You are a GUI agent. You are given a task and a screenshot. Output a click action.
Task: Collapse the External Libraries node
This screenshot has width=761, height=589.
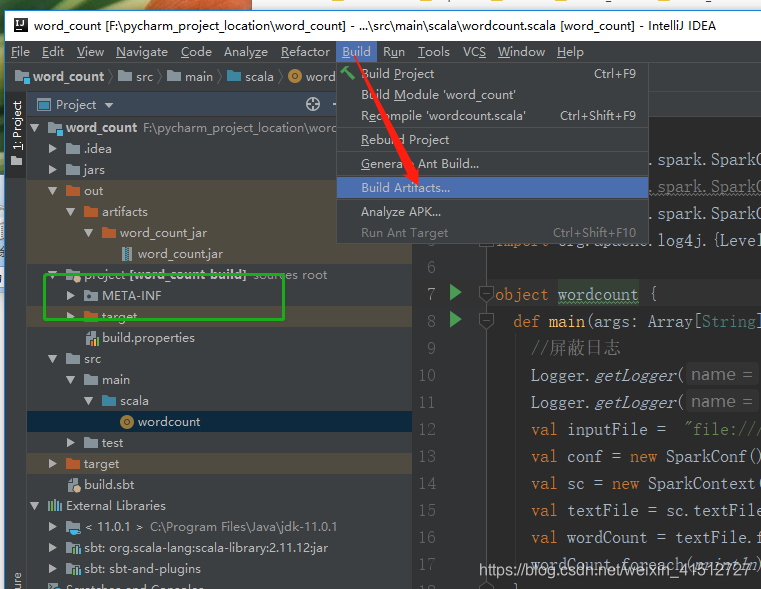[34, 506]
